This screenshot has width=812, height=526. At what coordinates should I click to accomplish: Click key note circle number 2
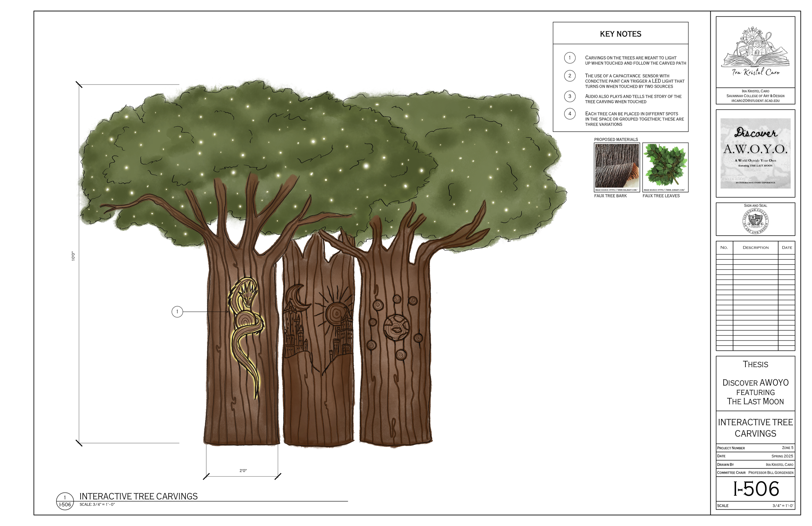(x=569, y=76)
